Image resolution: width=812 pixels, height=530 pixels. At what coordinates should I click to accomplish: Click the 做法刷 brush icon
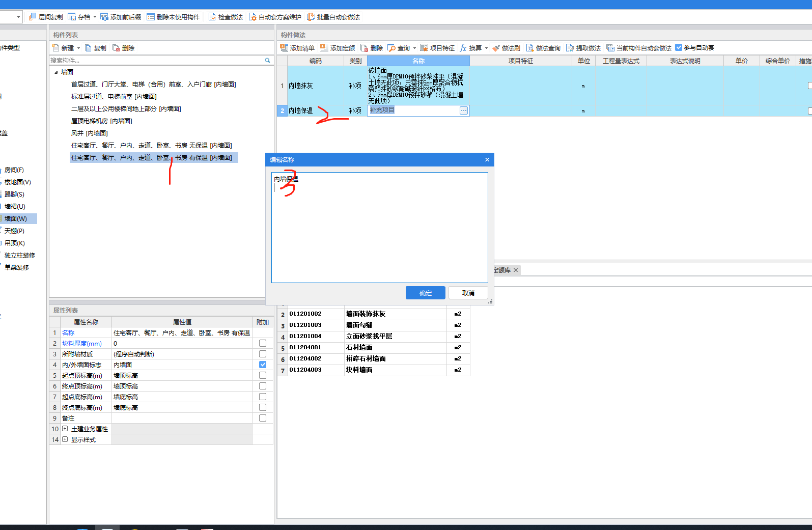pos(496,48)
